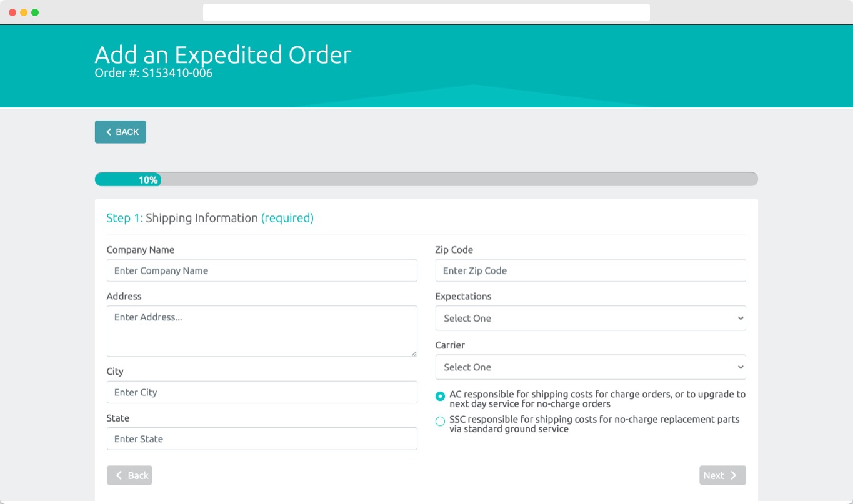Click the Zip Code label
853x504 pixels.
click(x=454, y=250)
